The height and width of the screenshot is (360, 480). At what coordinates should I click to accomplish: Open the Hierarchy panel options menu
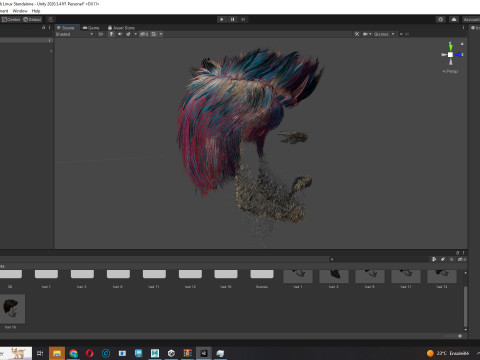tap(50, 27)
